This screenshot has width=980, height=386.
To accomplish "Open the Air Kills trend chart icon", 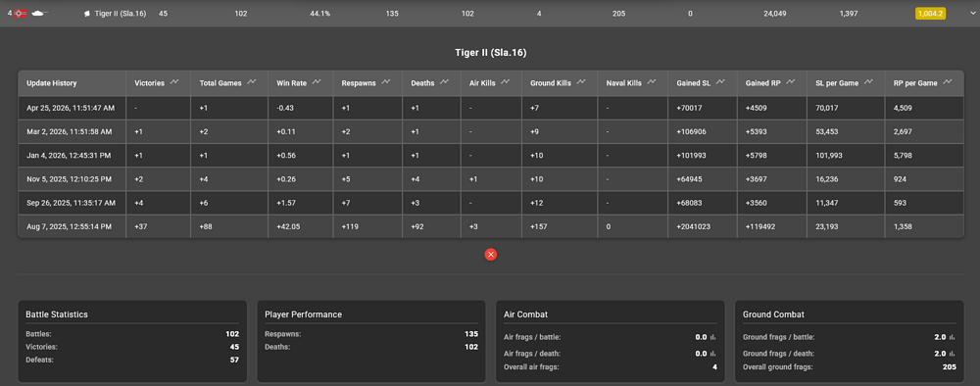I will 506,82.
